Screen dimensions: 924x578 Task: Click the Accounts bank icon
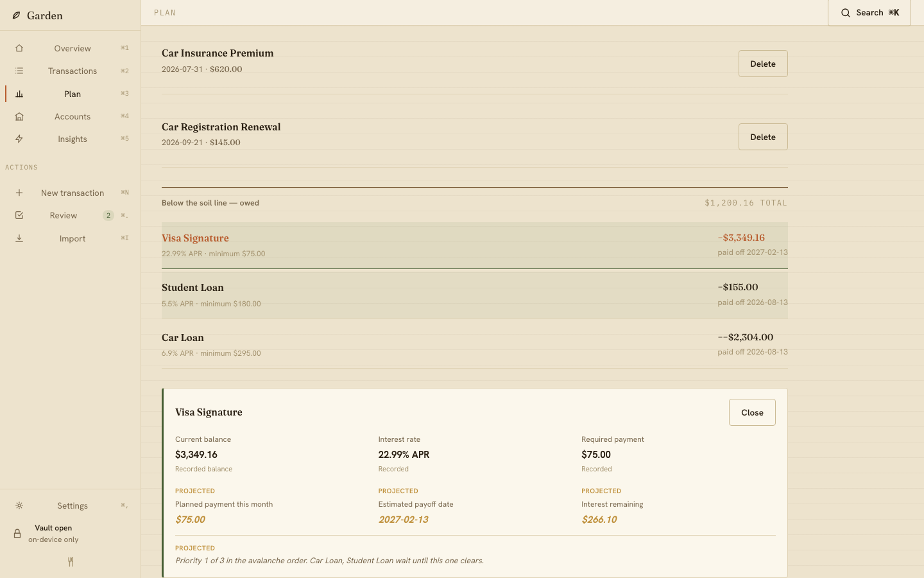(x=19, y=116)
